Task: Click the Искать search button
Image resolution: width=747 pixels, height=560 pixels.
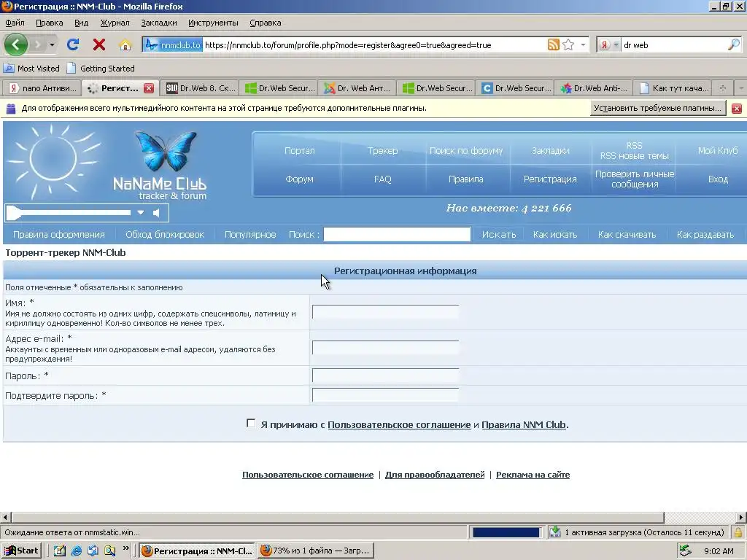Action: click(x=498, y=234)
